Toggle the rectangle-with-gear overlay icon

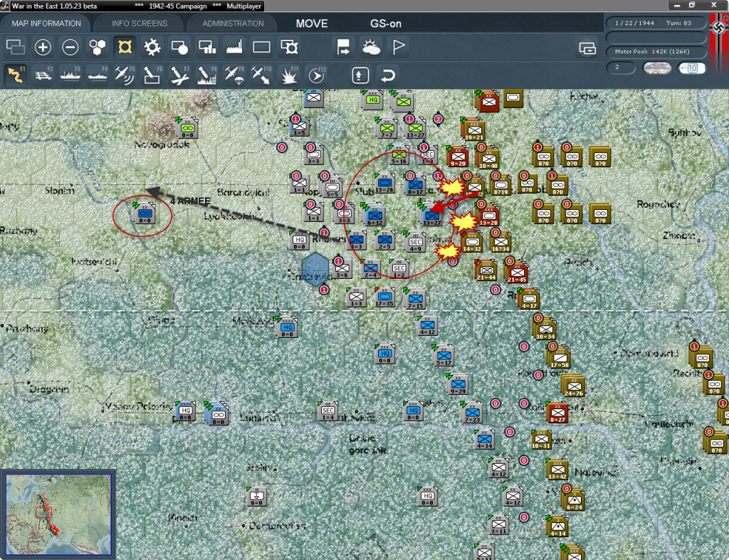[289, 47]
